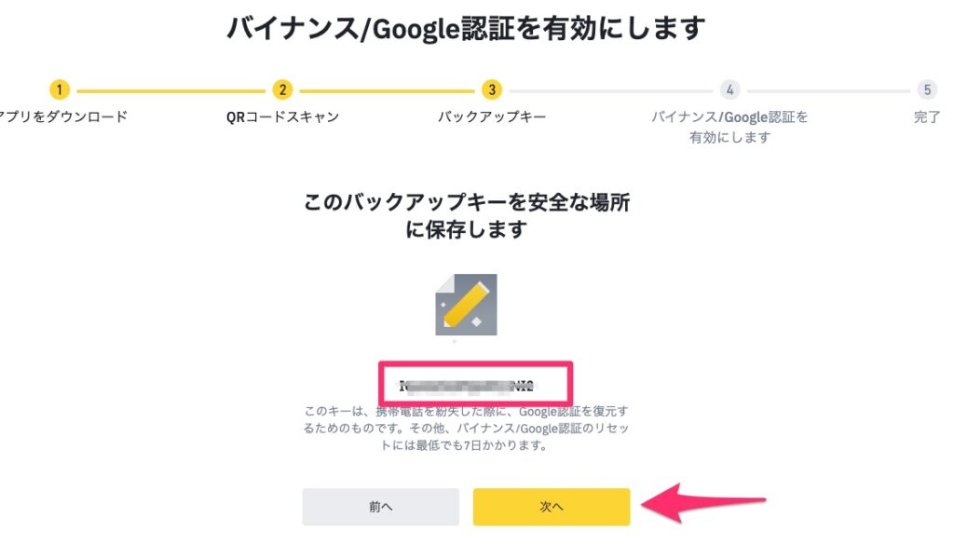Viewport: 954px width, 560px height.
Task: Click the heading about saving backup key
Action: point(466,215)
